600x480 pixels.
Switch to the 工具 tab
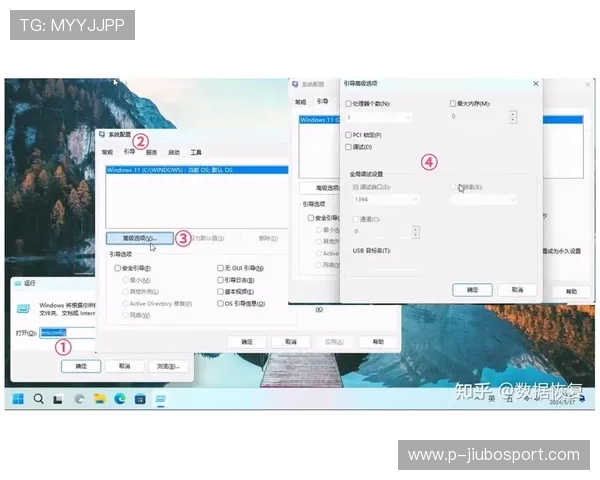pos(196,153)
